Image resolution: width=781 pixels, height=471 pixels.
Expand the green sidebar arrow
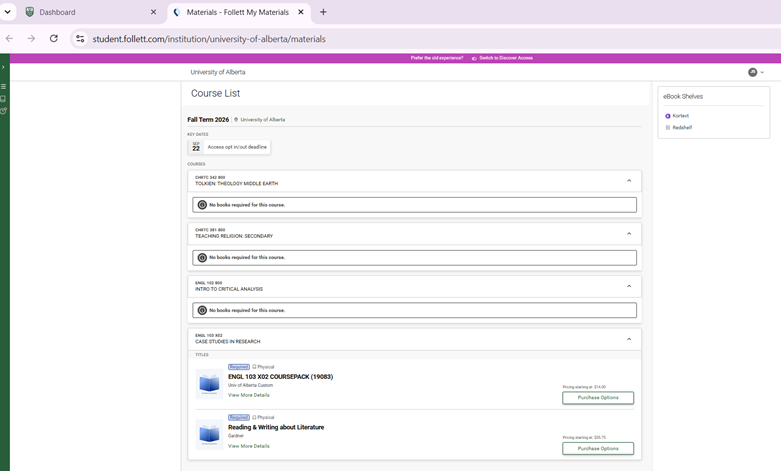3,67
